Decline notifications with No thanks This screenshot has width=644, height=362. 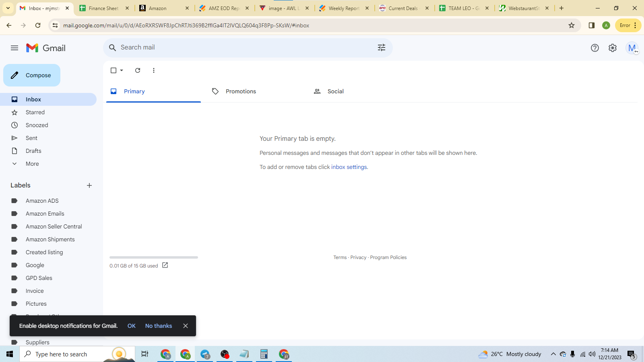[x=159, y=326]
